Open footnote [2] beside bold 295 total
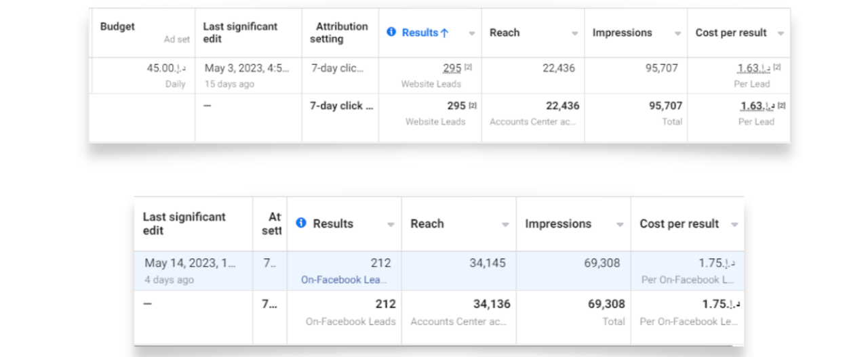The width and height of the screenshot is (868, 357). 473,106
